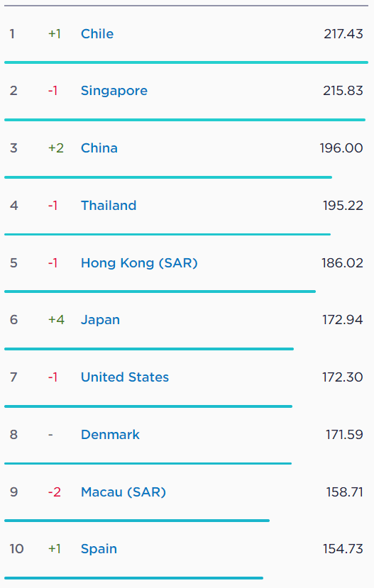Open the Thailand country link
Viewport: 374px width, 588px height.
[x=109, y=206]
